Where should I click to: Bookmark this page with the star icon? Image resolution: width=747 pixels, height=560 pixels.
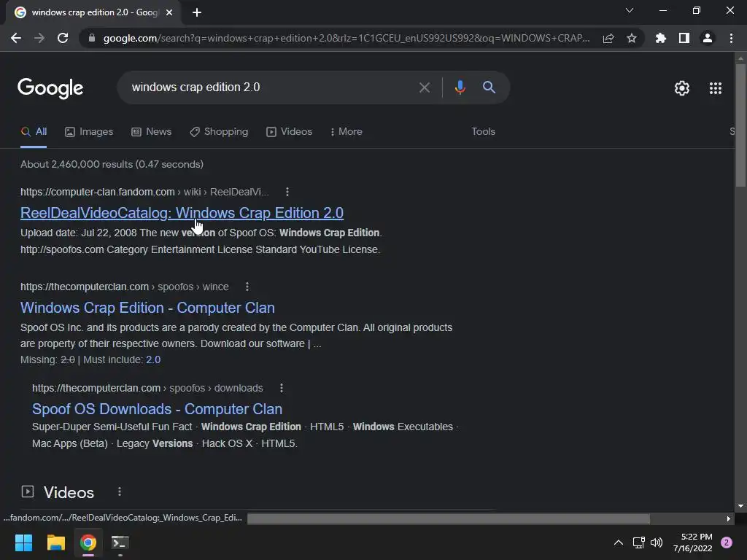click(632, 38)
